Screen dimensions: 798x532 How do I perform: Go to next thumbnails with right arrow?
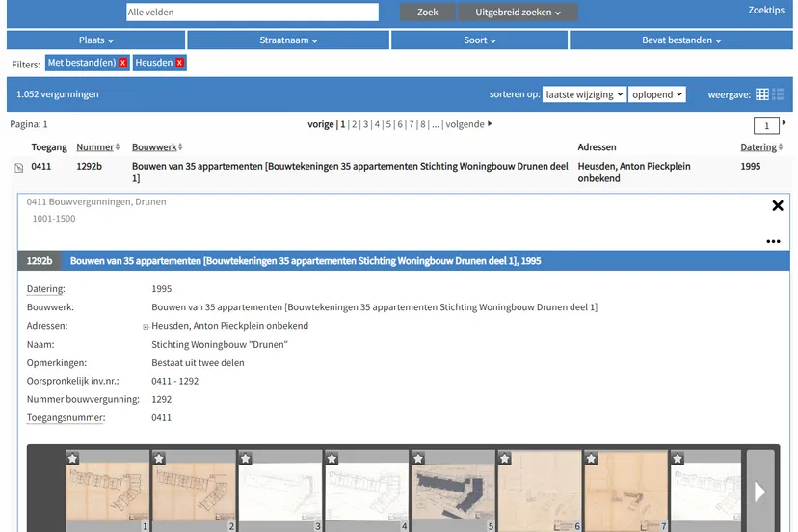(x=759, y=492)
